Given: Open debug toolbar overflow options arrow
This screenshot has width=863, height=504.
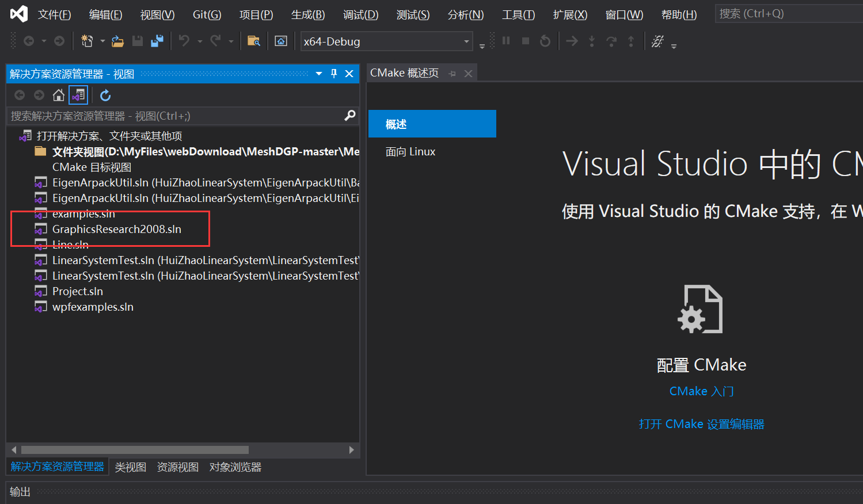Looking at the screenshot, I should [674, 46].
